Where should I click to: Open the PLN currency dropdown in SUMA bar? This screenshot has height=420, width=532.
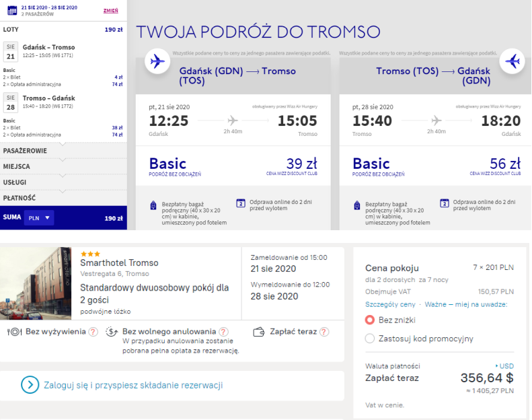pyautogui.click(x=39, y=218)
